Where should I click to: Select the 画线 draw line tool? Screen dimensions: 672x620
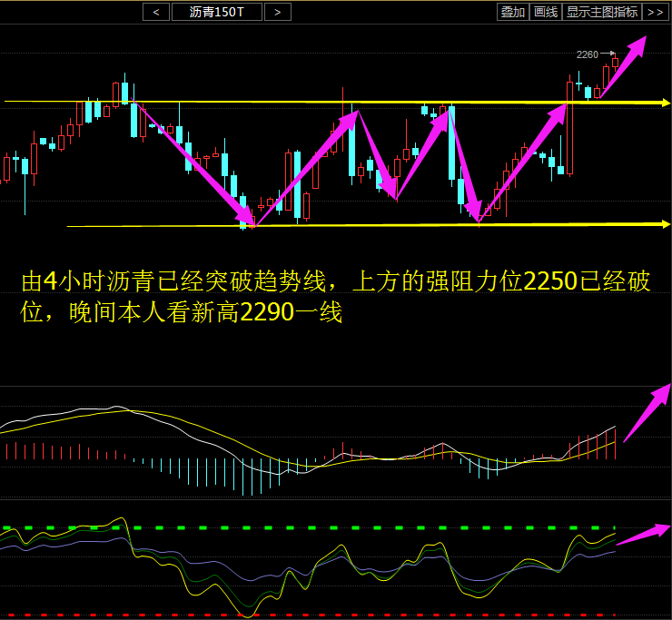pos(545,12)
